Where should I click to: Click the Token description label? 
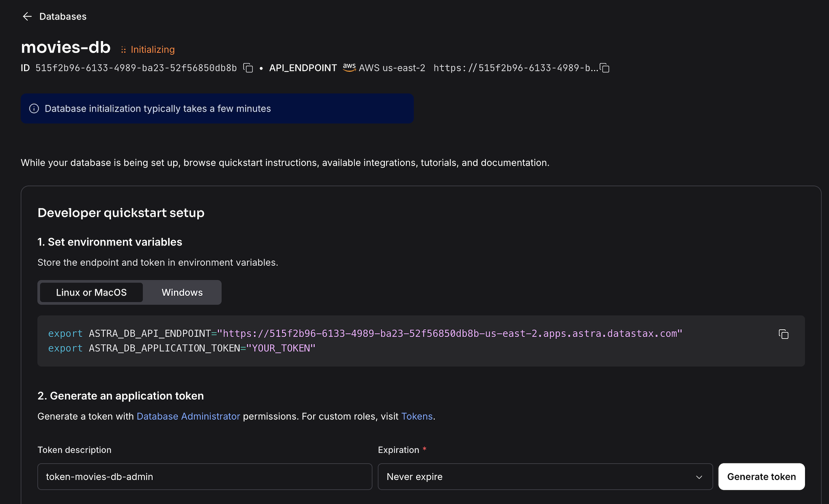(74, 450)
